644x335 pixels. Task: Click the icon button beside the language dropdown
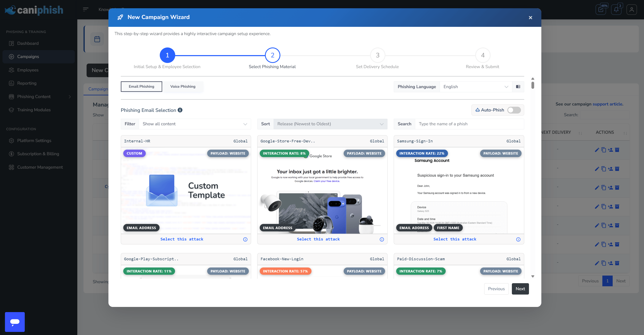pos(518,87)
